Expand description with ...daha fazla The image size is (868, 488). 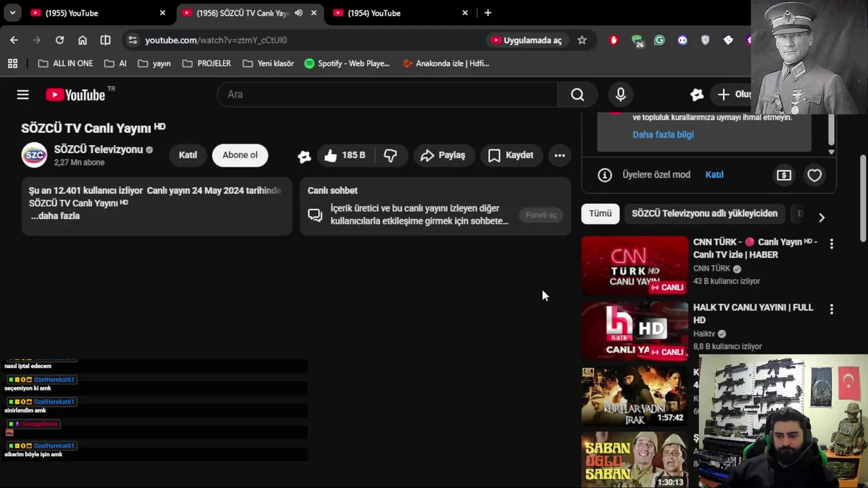(x=55, y=216)
